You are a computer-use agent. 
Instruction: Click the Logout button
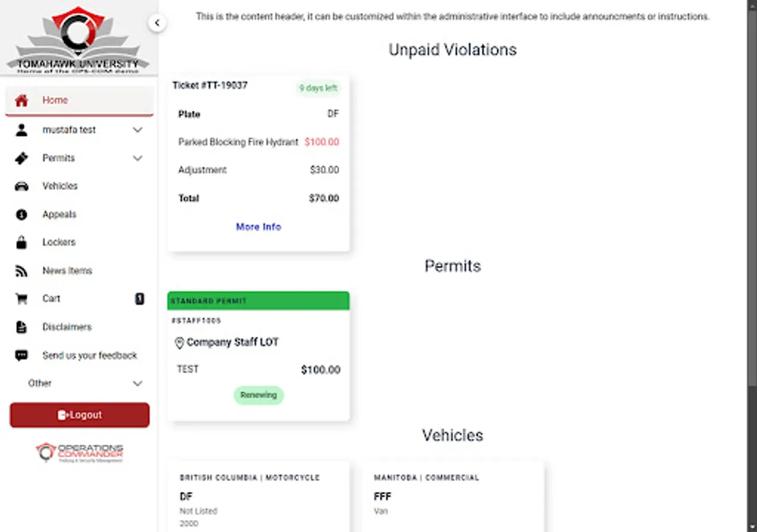tap(79, 414)
